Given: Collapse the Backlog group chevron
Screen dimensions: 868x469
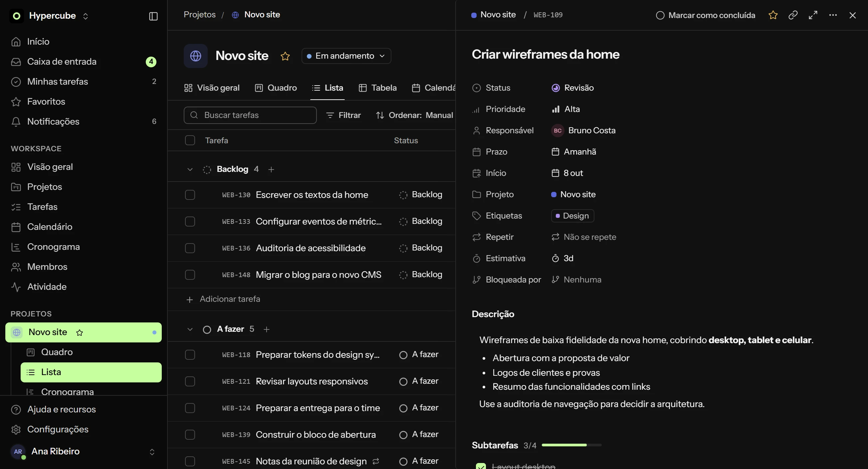Looking at the screenshot, I should [x=190, y=169].
